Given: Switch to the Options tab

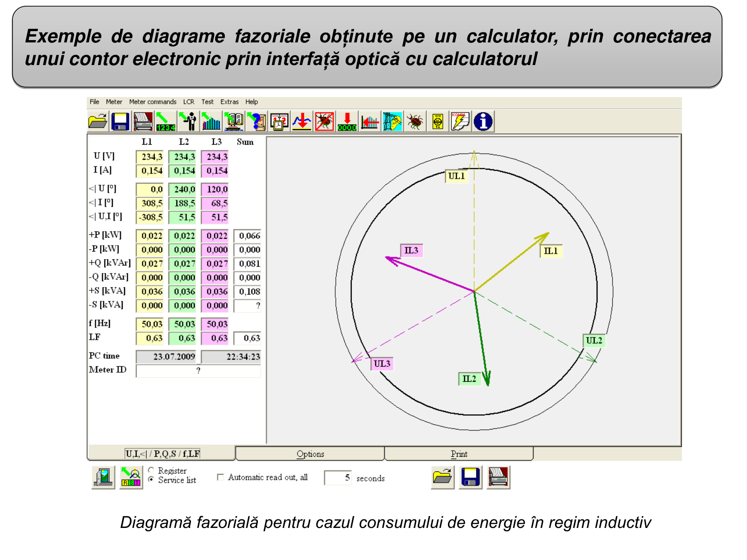Looking at the screenshot, I should 310,454.
